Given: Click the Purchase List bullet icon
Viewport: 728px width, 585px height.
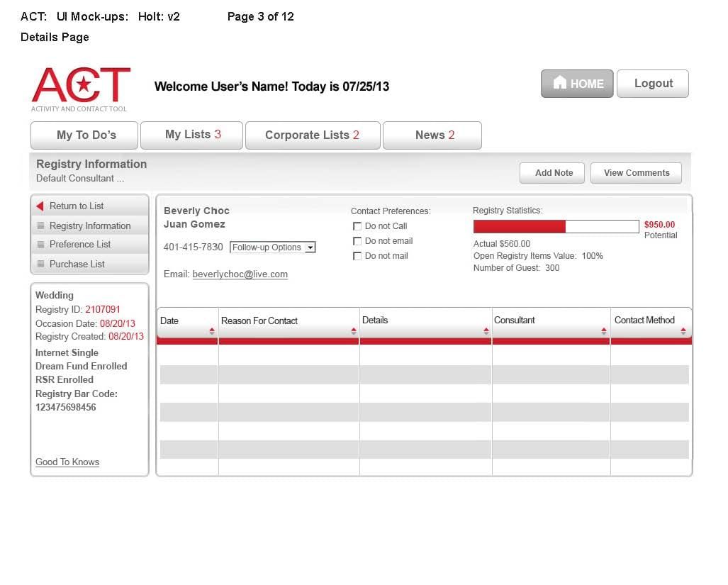Looking at the screenshot, I should pos(40,264).
